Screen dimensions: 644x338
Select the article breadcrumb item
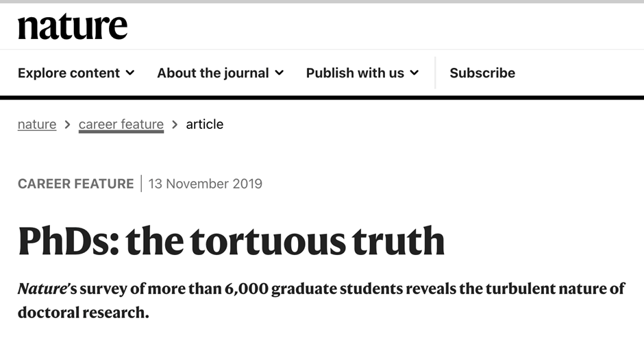click(205, 124)
